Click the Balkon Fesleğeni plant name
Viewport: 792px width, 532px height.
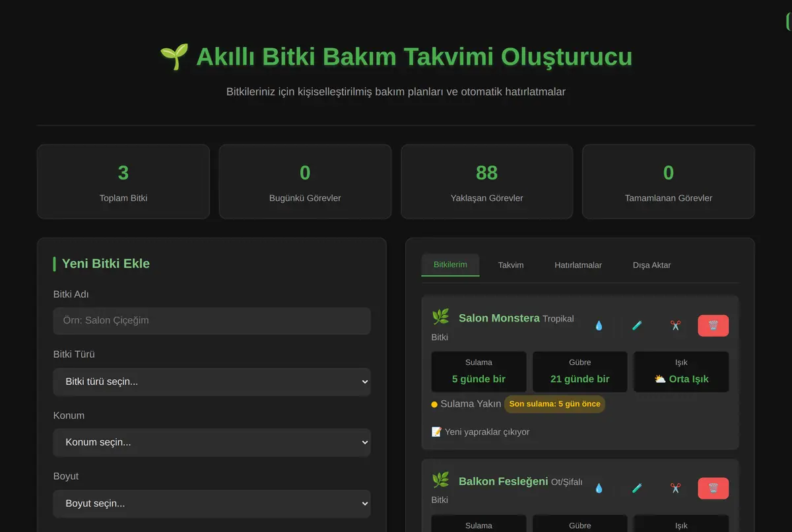(x=504, y=481)
